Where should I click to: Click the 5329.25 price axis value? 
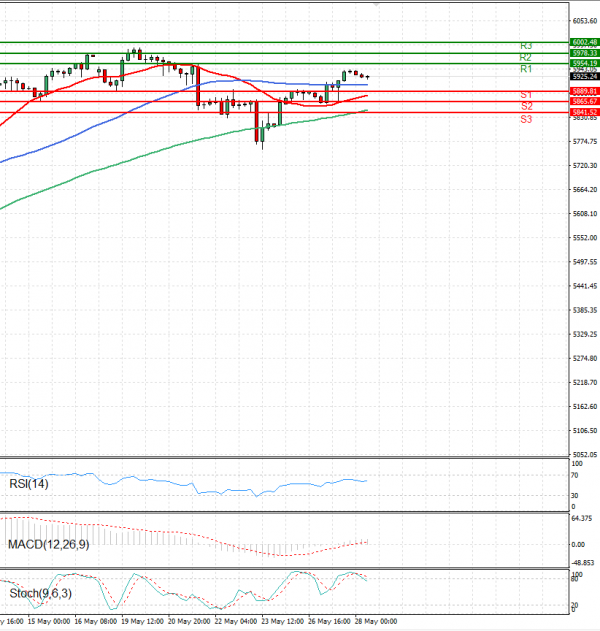585,334
